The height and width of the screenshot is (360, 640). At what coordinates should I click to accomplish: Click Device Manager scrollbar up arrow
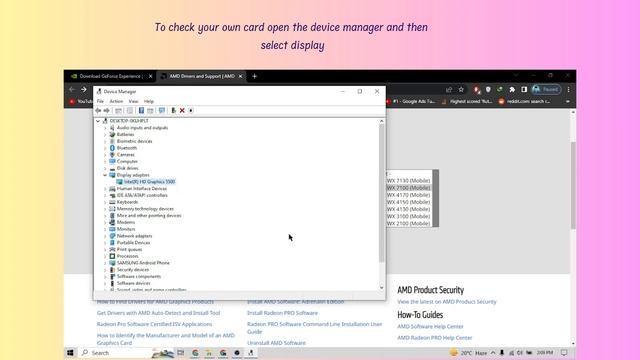point(382,121)
